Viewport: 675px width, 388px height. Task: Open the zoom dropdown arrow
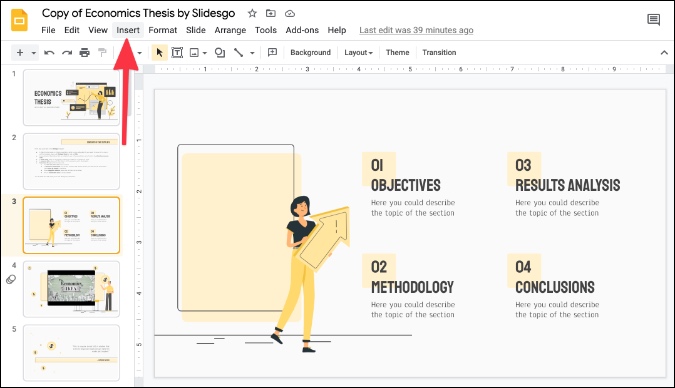click(x=139, y=53)
